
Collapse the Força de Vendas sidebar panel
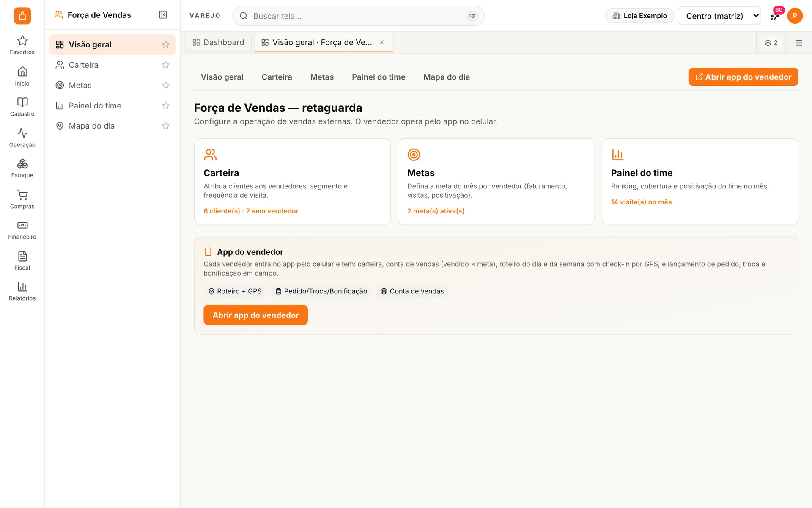click(163, 15)
